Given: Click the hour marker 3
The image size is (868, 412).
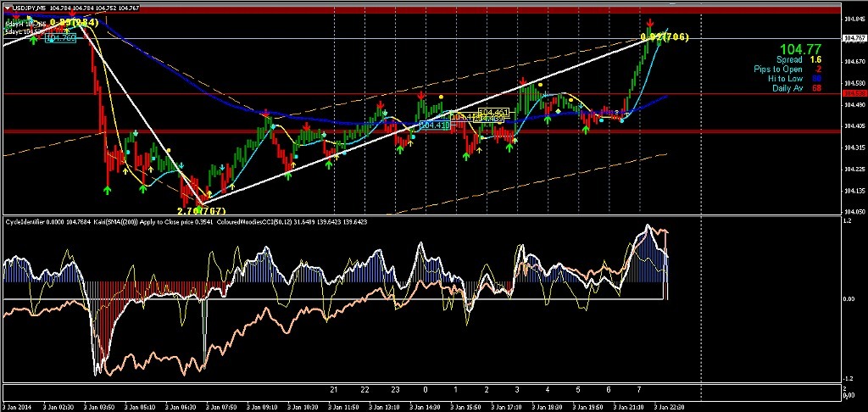Looking at the screenshot, I should (x=516, y=390).
